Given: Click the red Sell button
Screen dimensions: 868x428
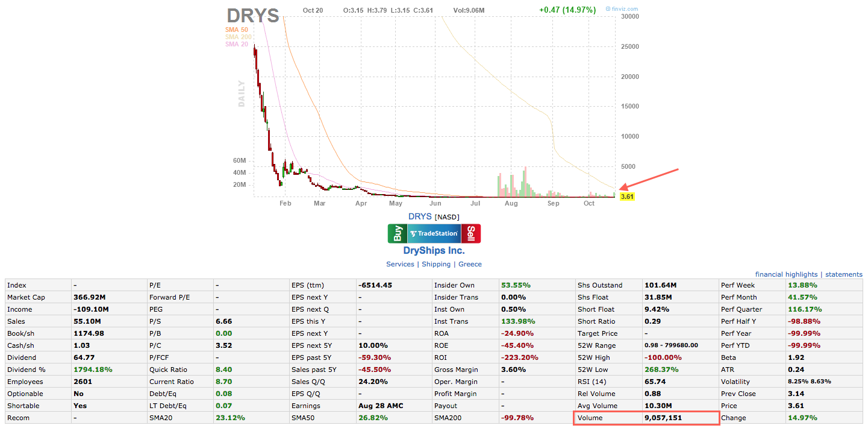Looking at the screenshot, I should [471, 233].
